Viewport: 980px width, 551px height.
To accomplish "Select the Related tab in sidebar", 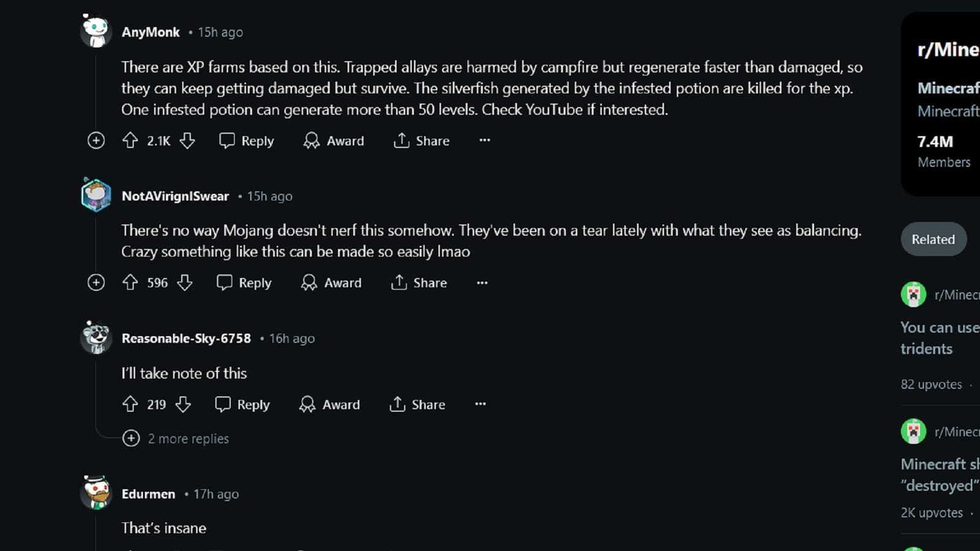I will tap(933, 239).
